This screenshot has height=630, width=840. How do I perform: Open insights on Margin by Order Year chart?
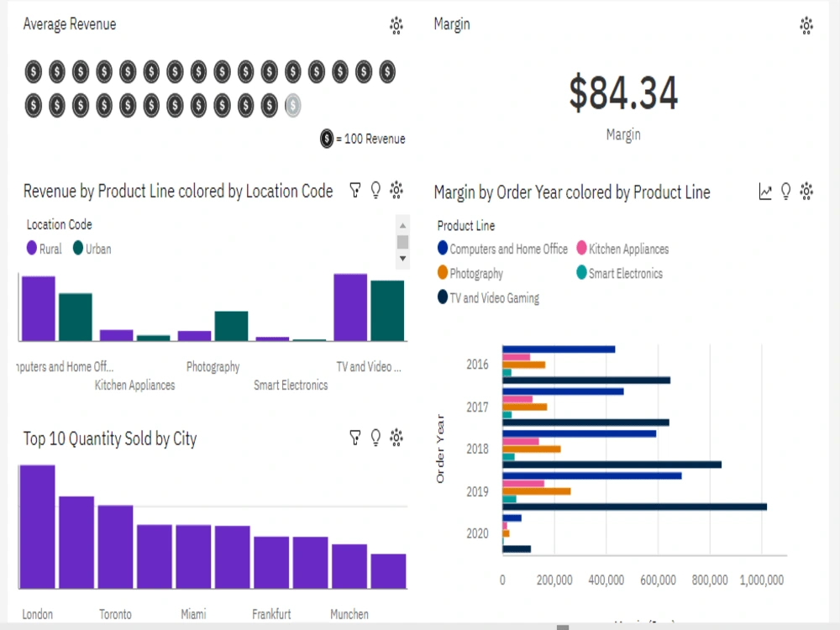tap(785, 192)
